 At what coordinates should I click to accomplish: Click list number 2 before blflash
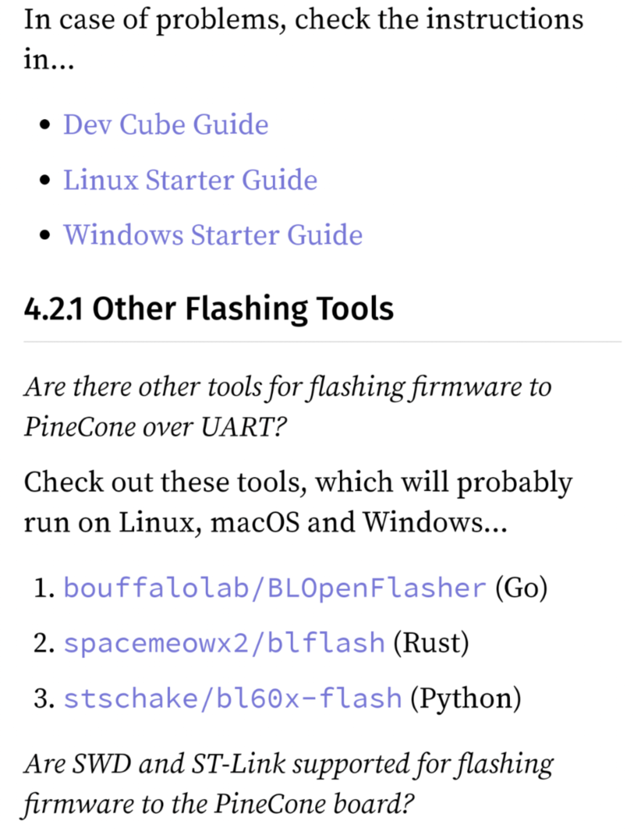pos(44,643)
